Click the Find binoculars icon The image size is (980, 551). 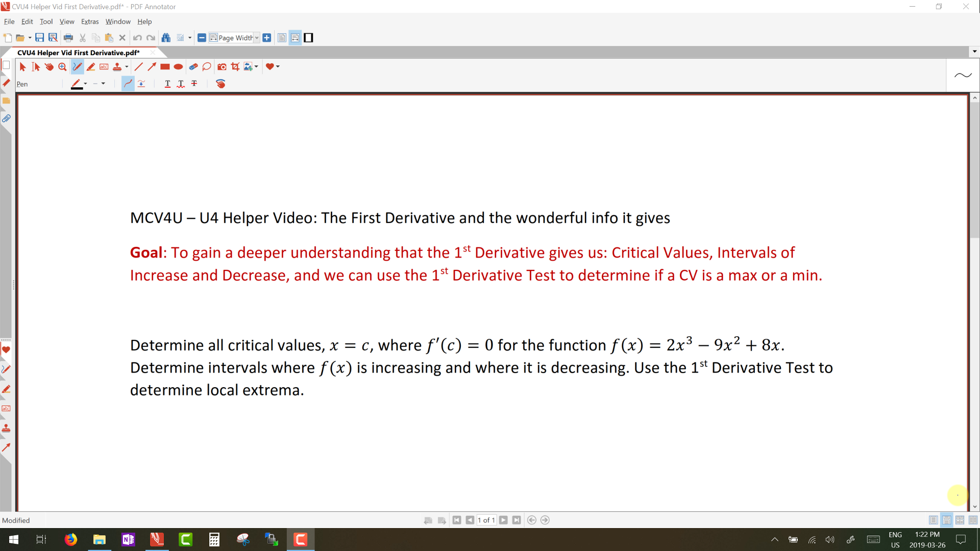(166, 38)
